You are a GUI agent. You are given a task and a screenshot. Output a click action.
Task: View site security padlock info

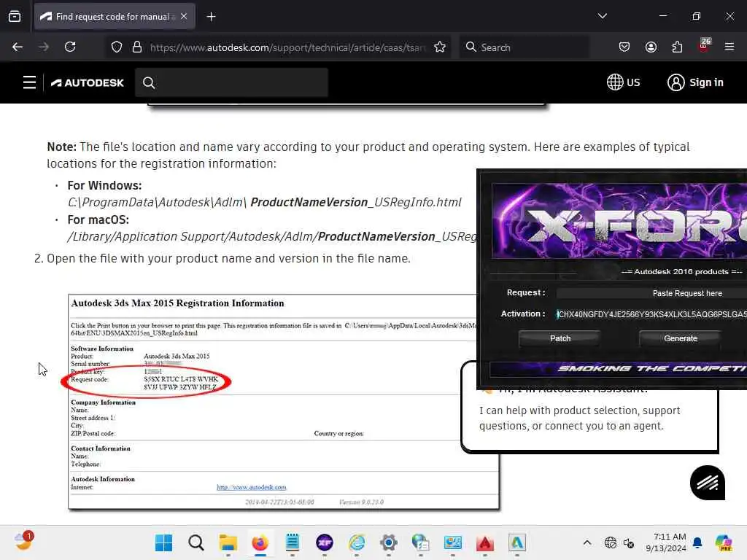click(x=136, y=47)
